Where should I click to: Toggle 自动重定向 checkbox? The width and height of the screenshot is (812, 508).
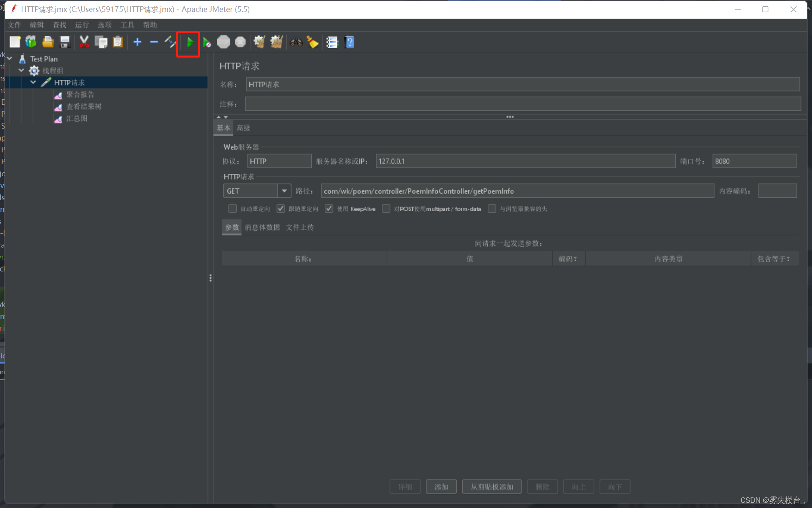[x=233, y=208]
